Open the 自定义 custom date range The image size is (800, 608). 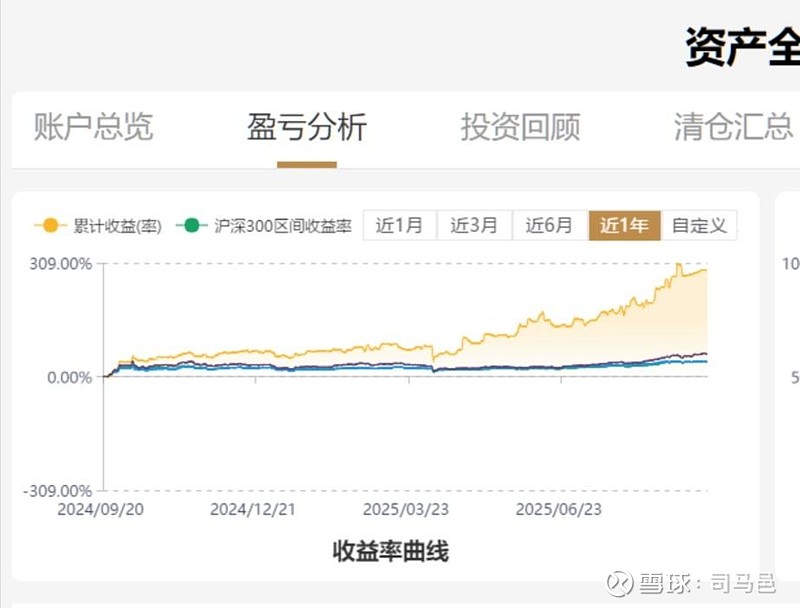(x=699, y=226)
